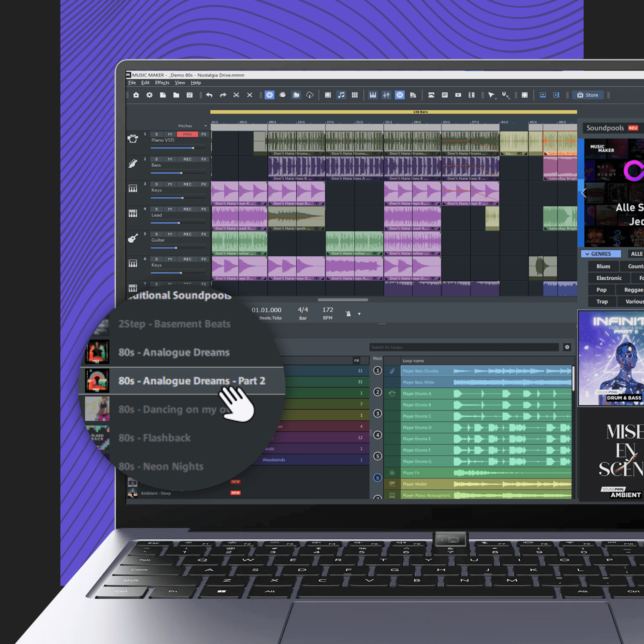
Task: Select the scissors cut tool in the toolbar
Action: (x=236, y=95)
